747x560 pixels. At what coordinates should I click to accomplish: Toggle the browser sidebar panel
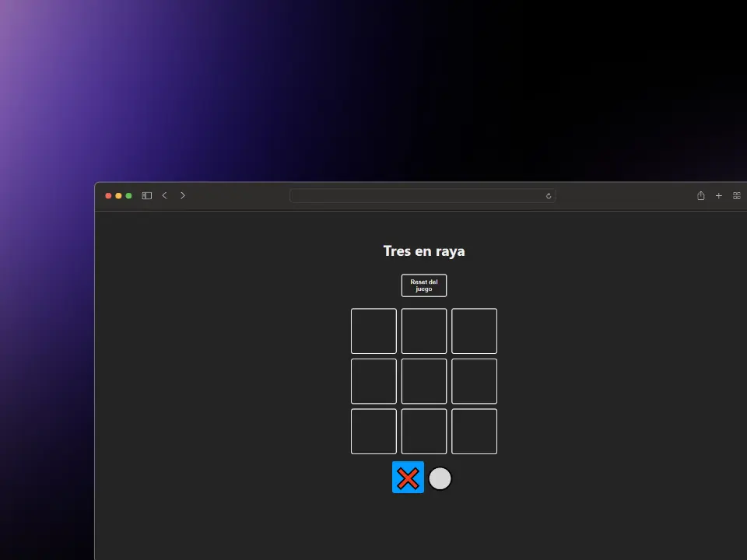click(x=146, y=196)
